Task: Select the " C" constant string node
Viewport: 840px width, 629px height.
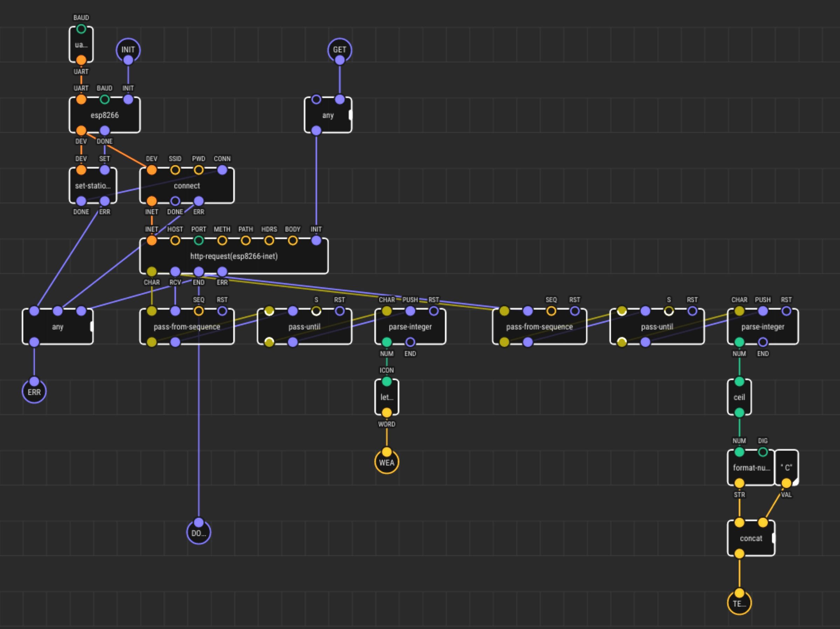Action: (x=786, y=467)
